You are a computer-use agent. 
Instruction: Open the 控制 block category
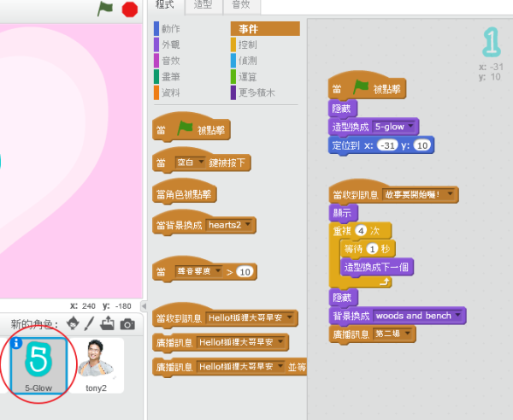pyautogui.click(x=248, y=44)
